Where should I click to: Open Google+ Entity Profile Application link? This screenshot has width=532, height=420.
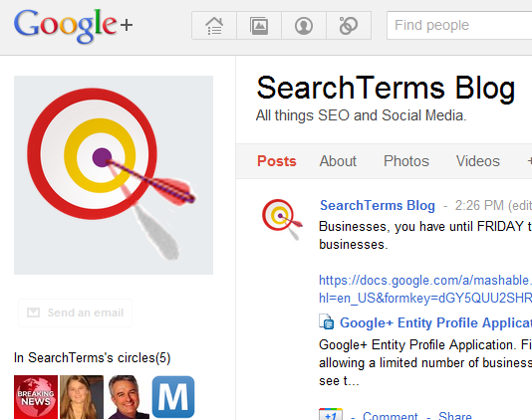[x=435, y=322]
